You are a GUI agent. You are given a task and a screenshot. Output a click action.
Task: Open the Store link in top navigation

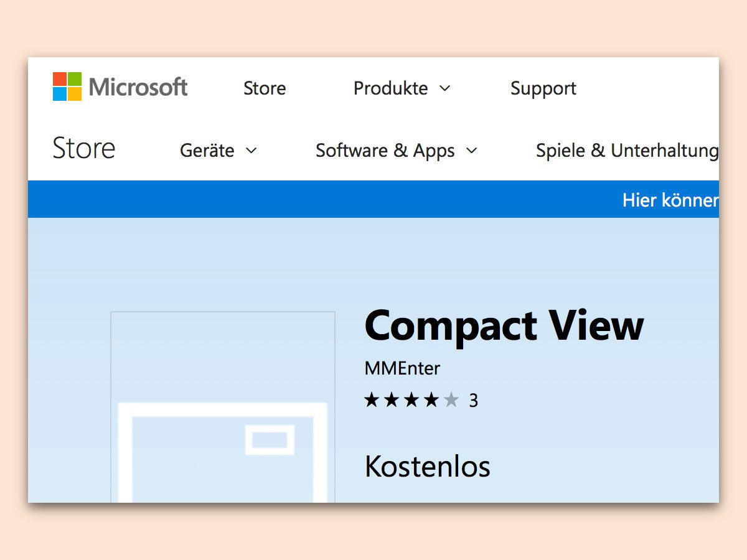click(265, 88)
